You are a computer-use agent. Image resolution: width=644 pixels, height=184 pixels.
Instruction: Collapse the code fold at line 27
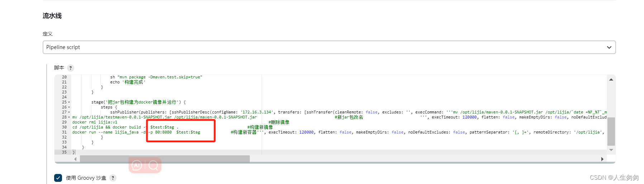pos(69,112)
